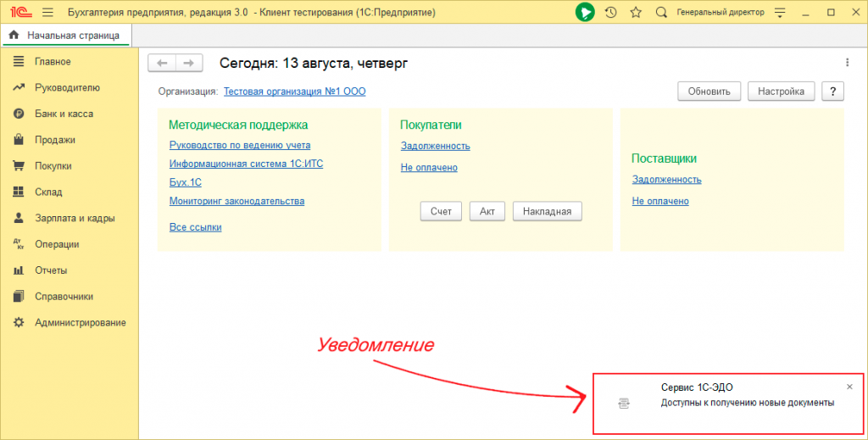
Task: Open Поставщики Задолженность link
Action: click(x=666, y=180)
